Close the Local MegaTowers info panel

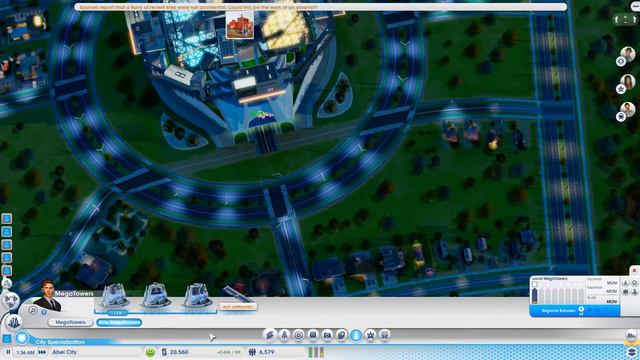point(634,270)
